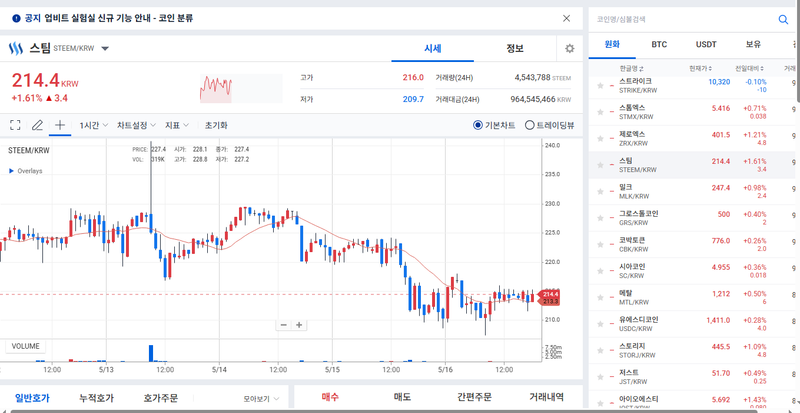Open the 1시간 interval dropdown

click(94, 125)
